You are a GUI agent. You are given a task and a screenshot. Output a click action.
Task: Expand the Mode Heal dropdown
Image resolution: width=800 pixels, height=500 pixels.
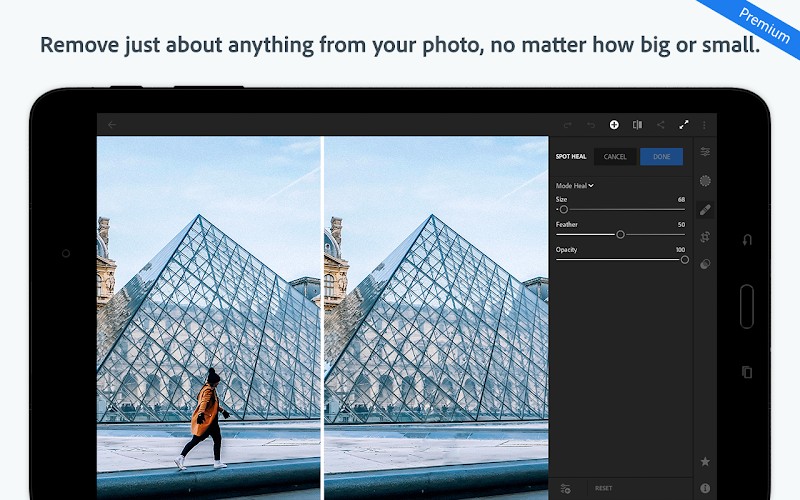click(x=574, y=186)
